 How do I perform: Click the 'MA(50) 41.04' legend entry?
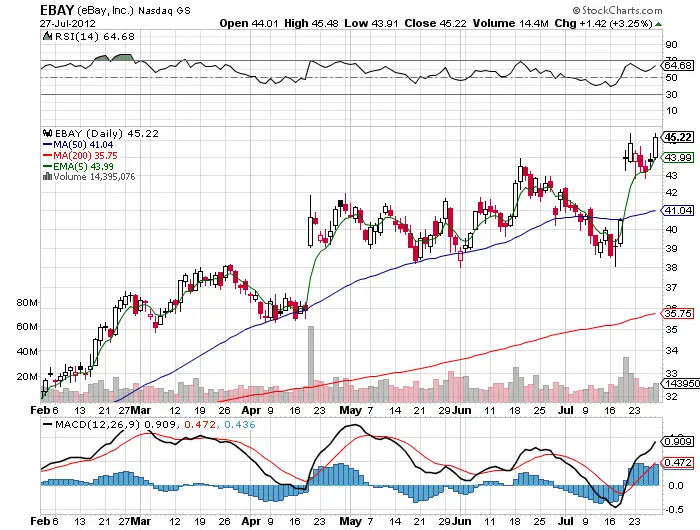83,145
